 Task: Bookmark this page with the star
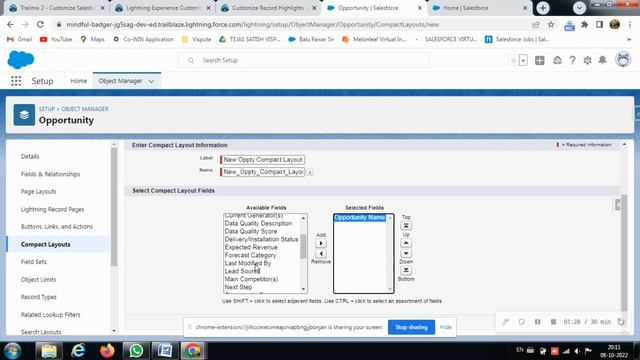click(x=551, y=24)
